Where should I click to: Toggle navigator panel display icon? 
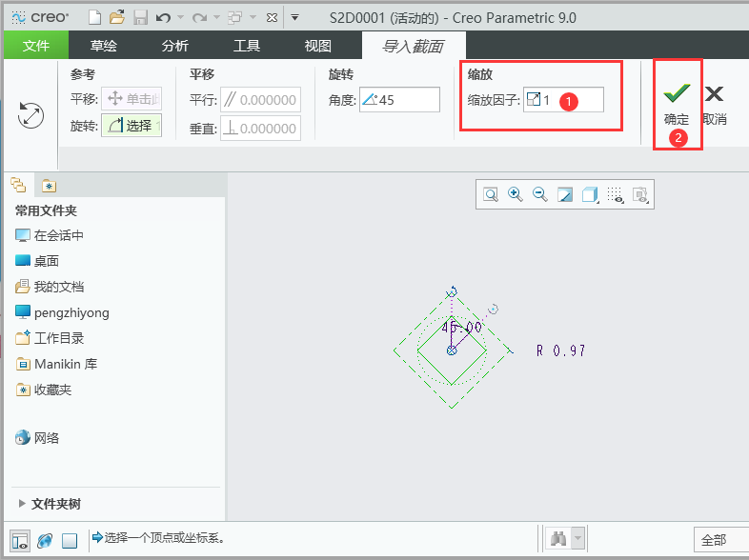(20, 541)
